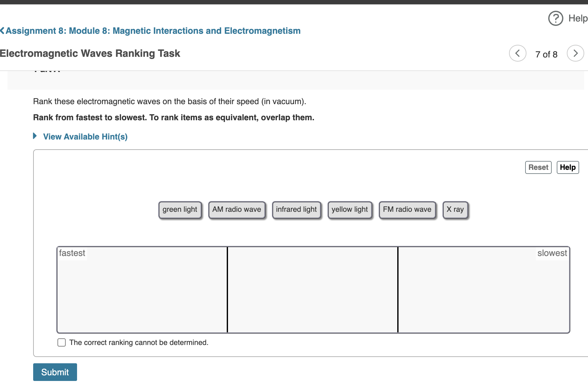Select the X ray tile

pos(455,209)
